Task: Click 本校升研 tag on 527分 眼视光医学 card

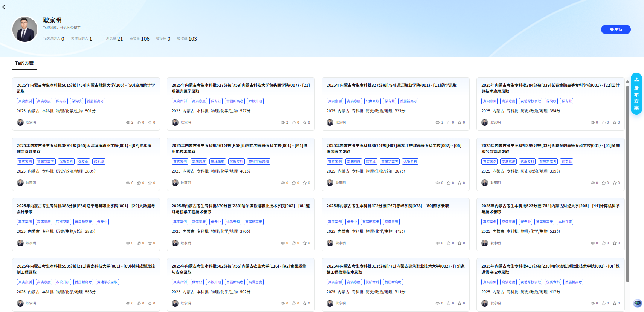Action: [255, 101]
